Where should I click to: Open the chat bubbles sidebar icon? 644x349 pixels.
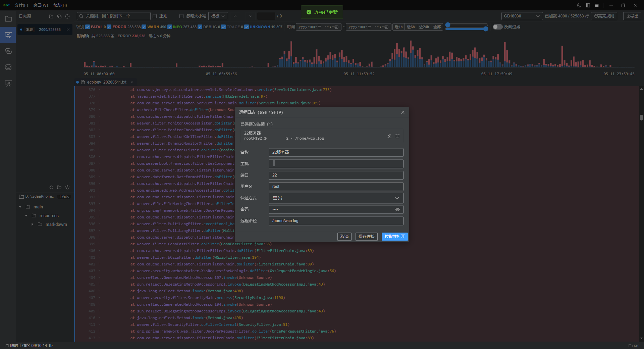pyautogui.click(x=8, y=51)
